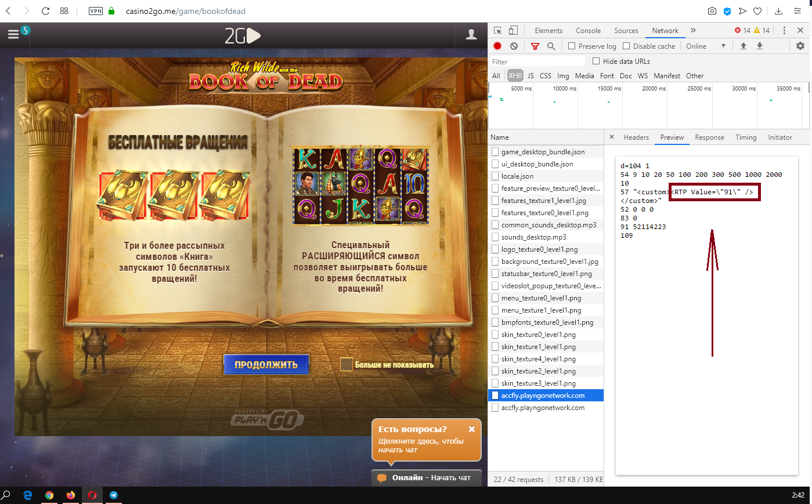Click the ПРОДОЛЖИТЬ button

266,365
